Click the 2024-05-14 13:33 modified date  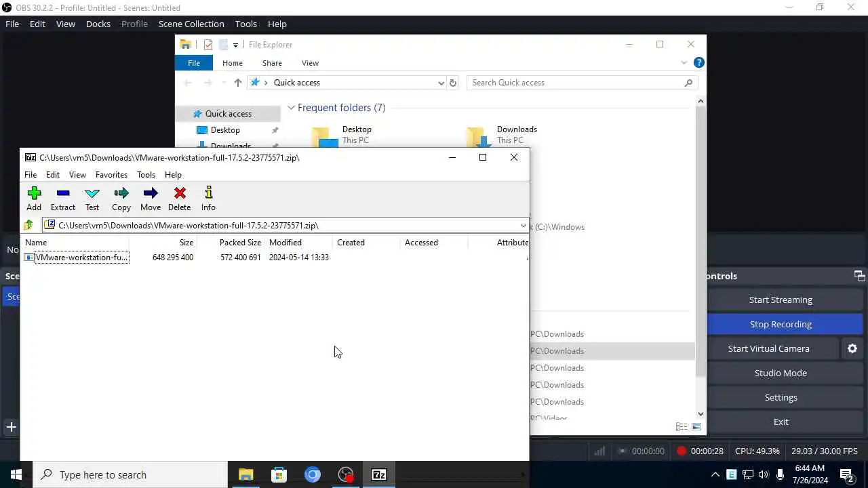point(298,258)
